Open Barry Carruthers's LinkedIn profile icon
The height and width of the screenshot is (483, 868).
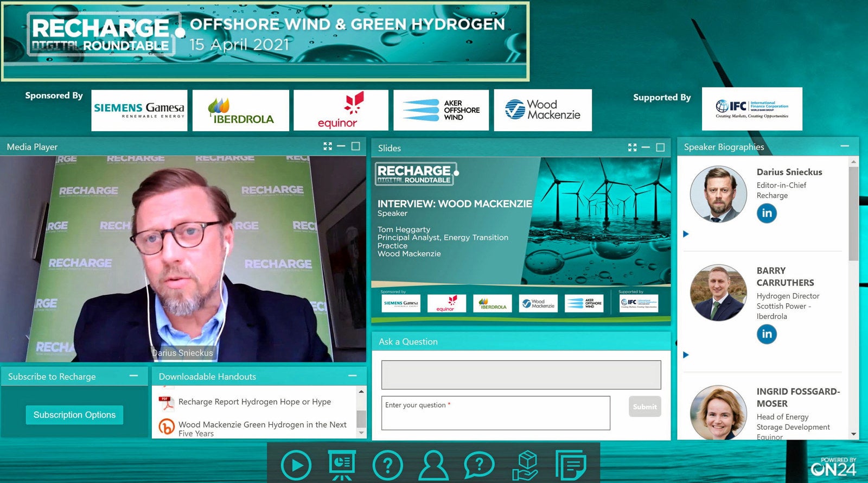click(767, 334)
